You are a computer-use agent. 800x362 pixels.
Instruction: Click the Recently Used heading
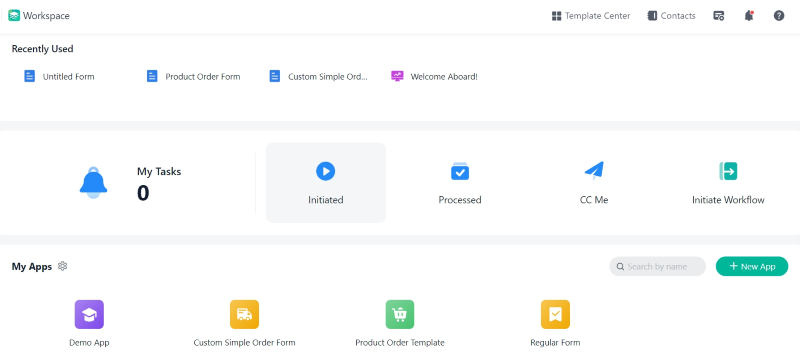pos(42,49)
